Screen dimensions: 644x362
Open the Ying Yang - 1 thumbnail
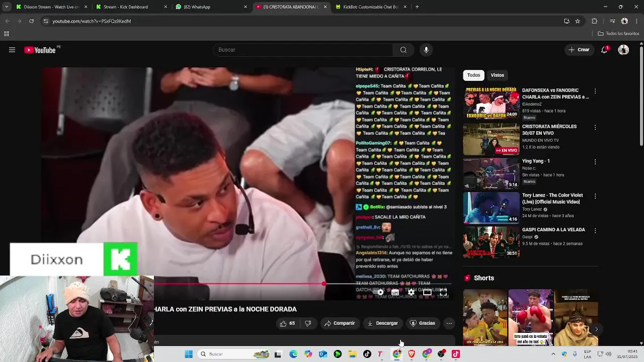point(491,173)
